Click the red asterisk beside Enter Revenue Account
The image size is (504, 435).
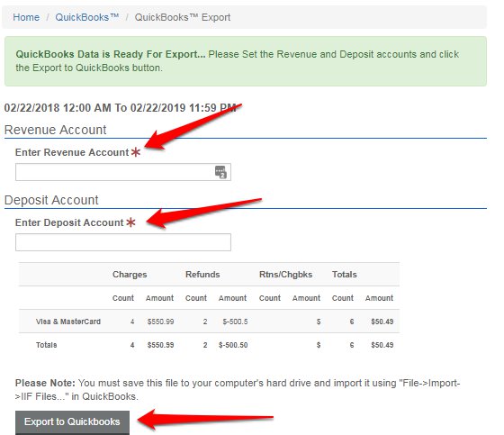tap(136, 152)
